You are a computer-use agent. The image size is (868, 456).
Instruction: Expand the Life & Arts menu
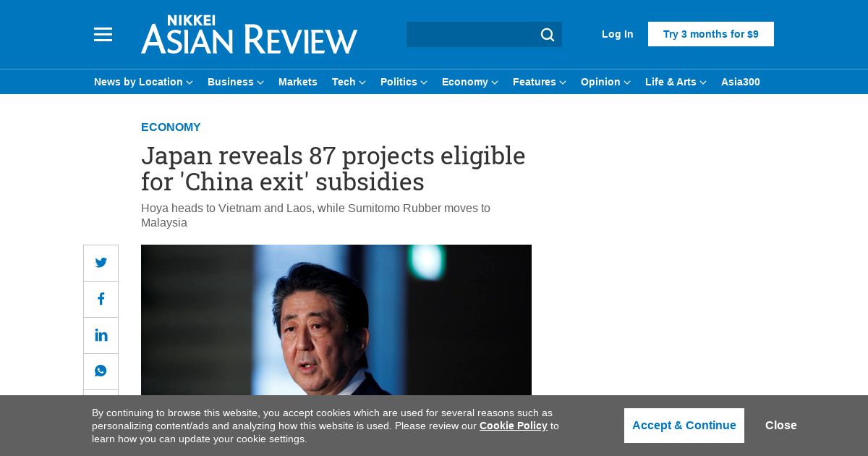(676, 82)
